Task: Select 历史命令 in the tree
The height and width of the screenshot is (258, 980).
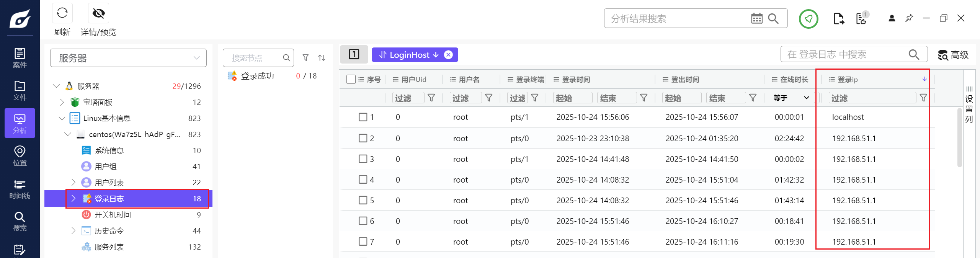Action: pyautogui.click(x=109, y=231)
